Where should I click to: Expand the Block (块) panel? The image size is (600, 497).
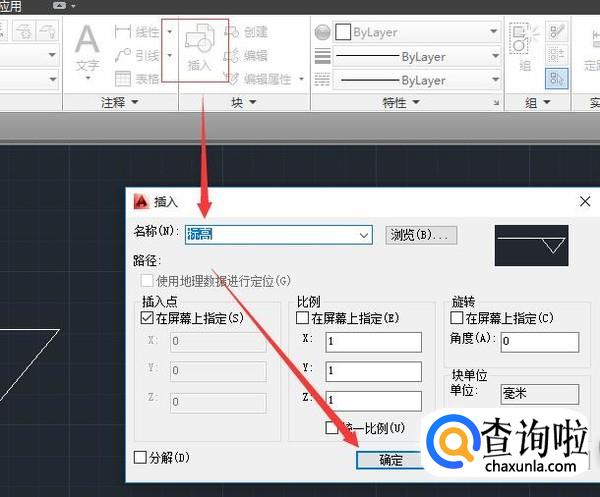(x=243, y=102)
